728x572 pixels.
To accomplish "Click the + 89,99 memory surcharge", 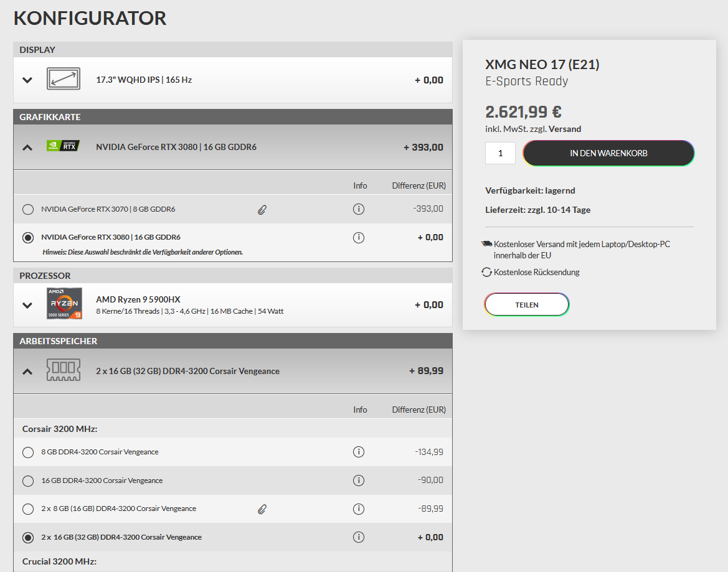I will click(426, 371).
